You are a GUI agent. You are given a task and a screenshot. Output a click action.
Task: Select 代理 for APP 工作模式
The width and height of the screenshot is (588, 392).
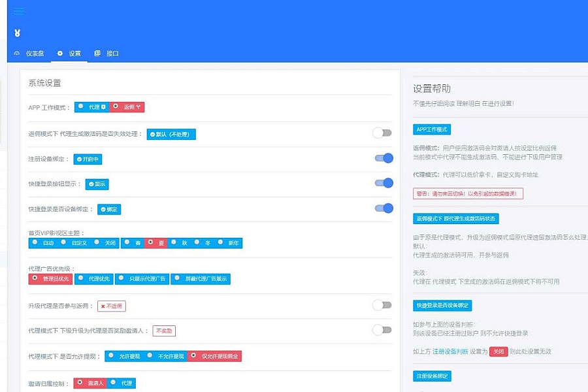point(91,106)
